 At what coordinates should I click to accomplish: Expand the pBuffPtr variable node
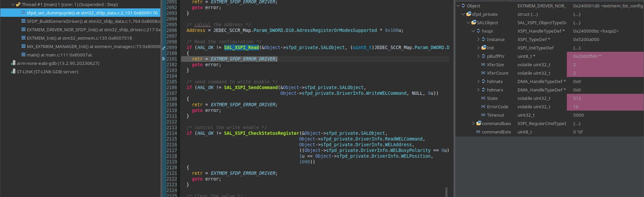pyautogui.click(x=478, y=56)
